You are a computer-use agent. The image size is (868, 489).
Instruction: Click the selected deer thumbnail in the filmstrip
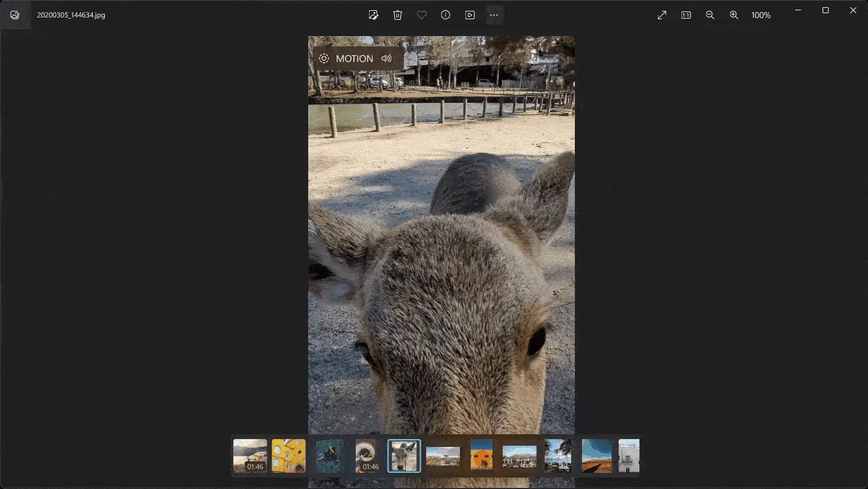point(404,455)
